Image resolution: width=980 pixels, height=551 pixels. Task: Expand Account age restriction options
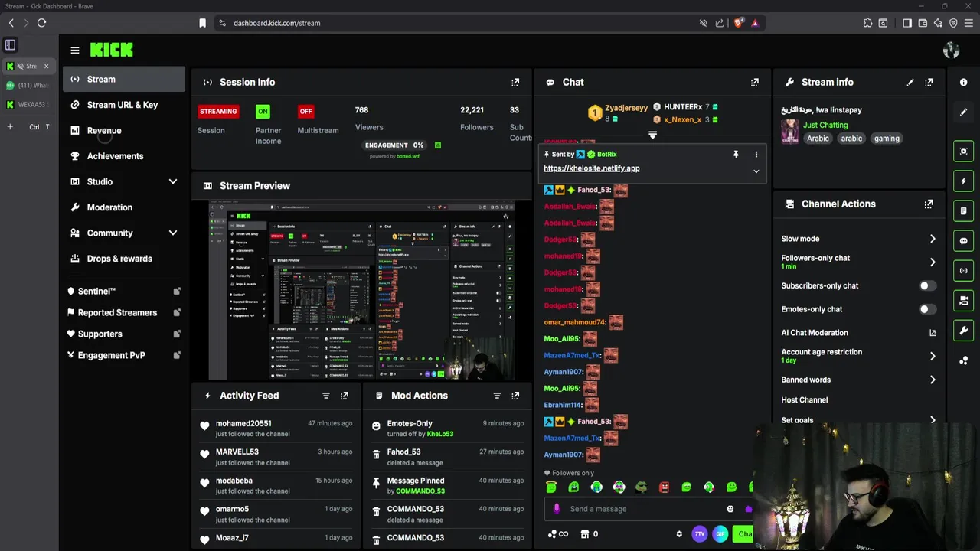click(x=933, y=356)
